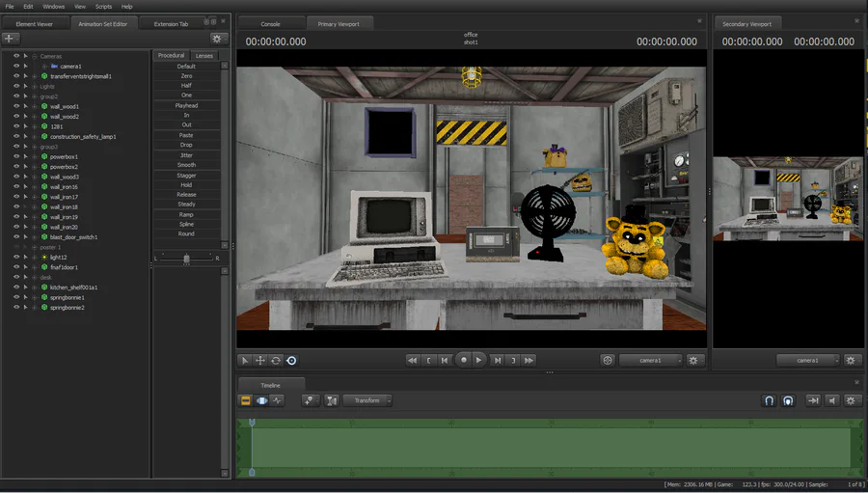Switch to the motion editor timeline mode
This screenshot has width=868, height=493.
[261, 400]
